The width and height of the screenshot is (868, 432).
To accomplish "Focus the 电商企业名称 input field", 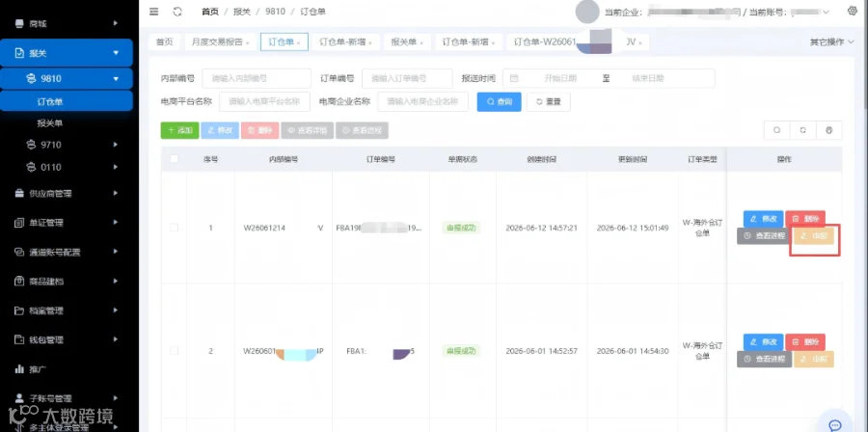I will [423, 102].
